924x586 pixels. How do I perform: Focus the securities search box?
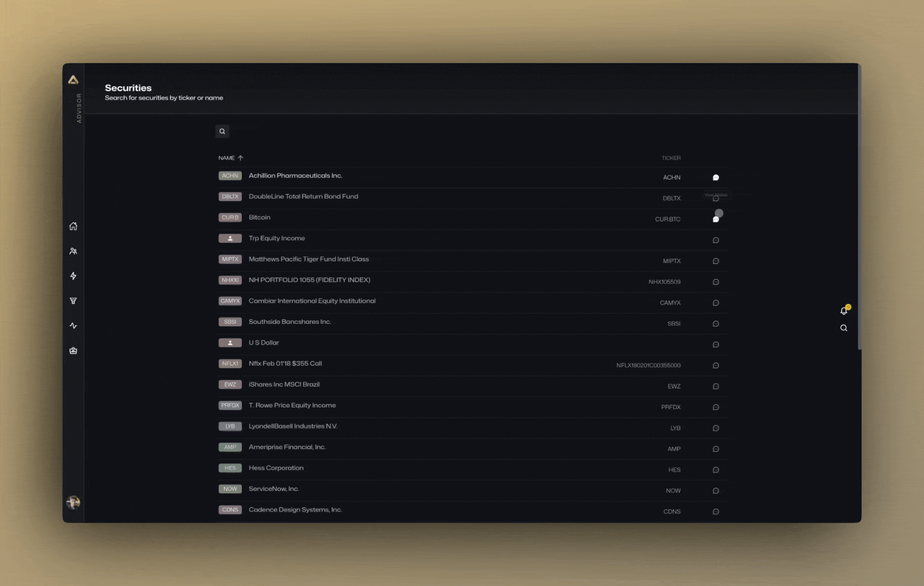click(x=222, y=131)
